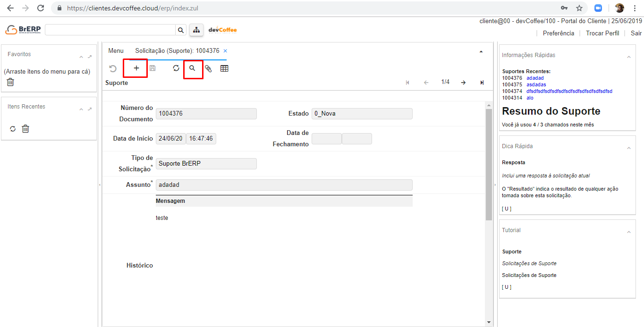Toggle grid view with the table icon

(224, 68)
